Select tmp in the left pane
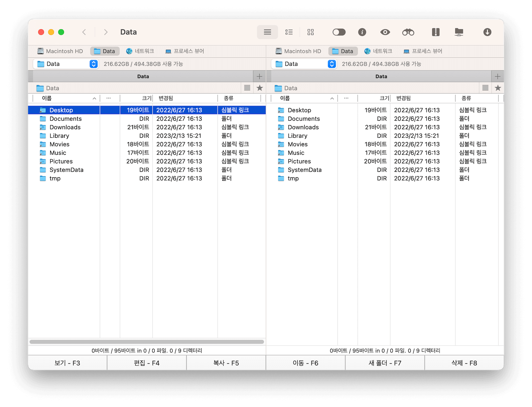The width and height of the screenshot is (532, 407). pos(147,178)
